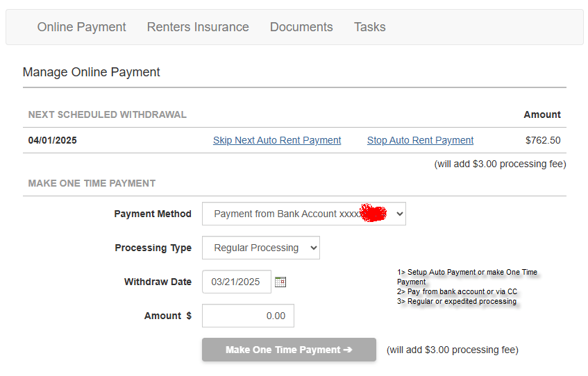
Task: Open the Processing Type dropdown
Action: tap(260, 248)
